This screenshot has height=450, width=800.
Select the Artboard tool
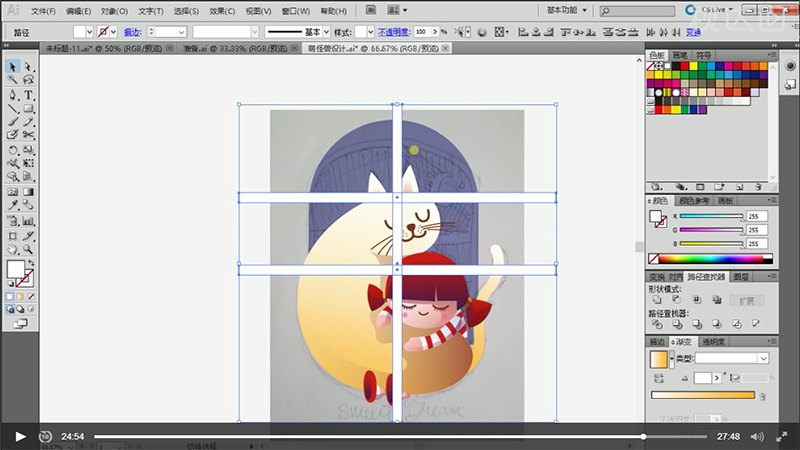13,236
